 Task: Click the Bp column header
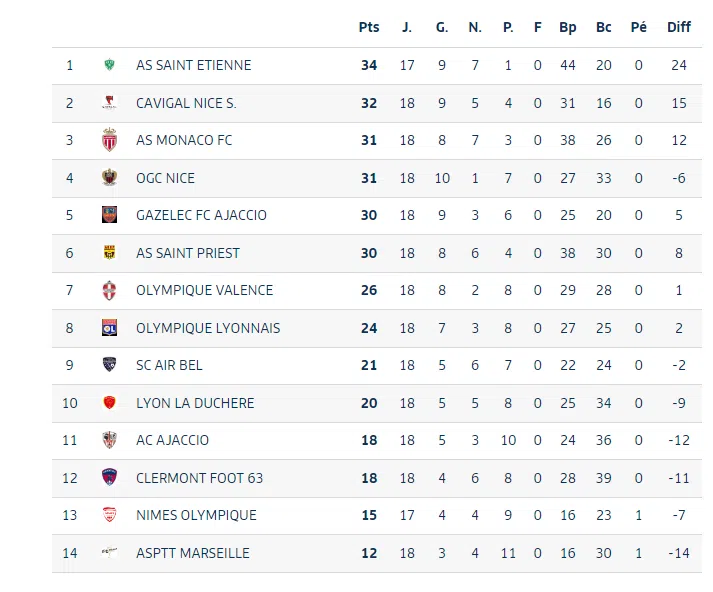pos(568,27)
